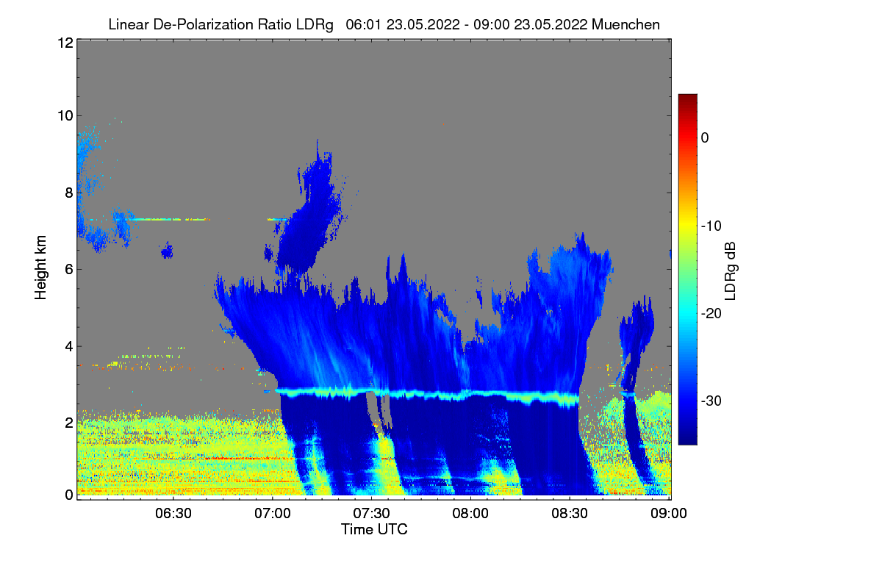
Task: Click the height label '2'
Action: pos(68,423)
